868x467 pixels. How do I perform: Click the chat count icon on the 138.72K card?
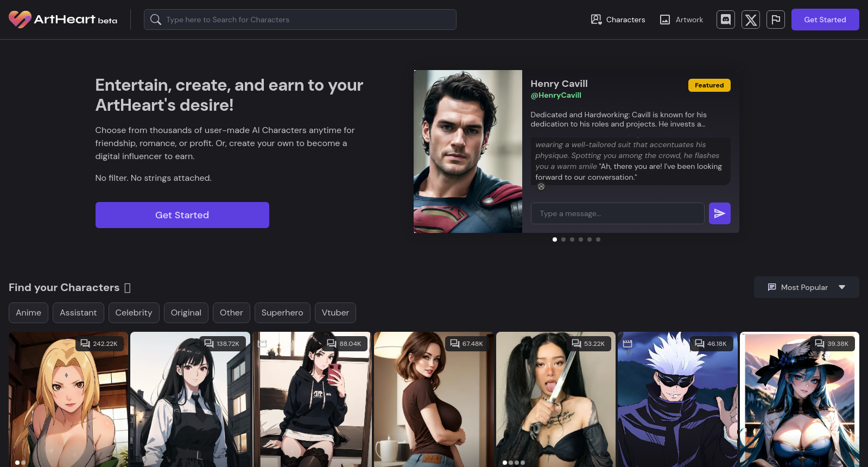tap(209, 344)
